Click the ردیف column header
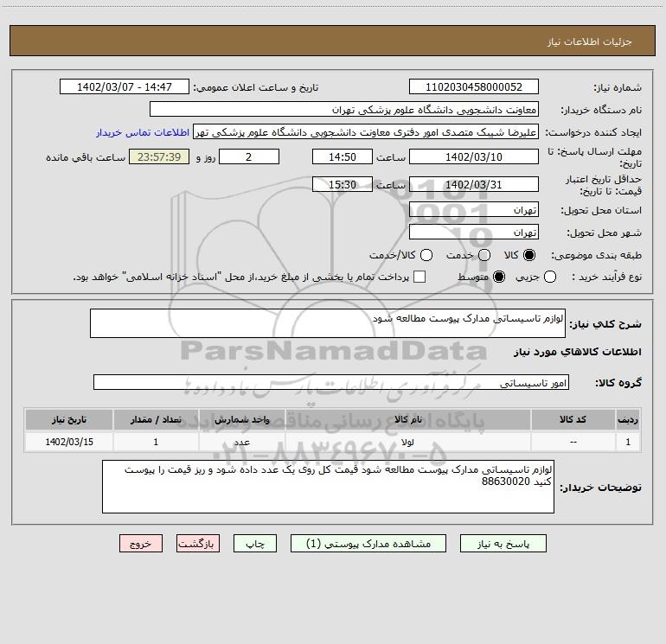666x644 pixels. coord(628,419)
